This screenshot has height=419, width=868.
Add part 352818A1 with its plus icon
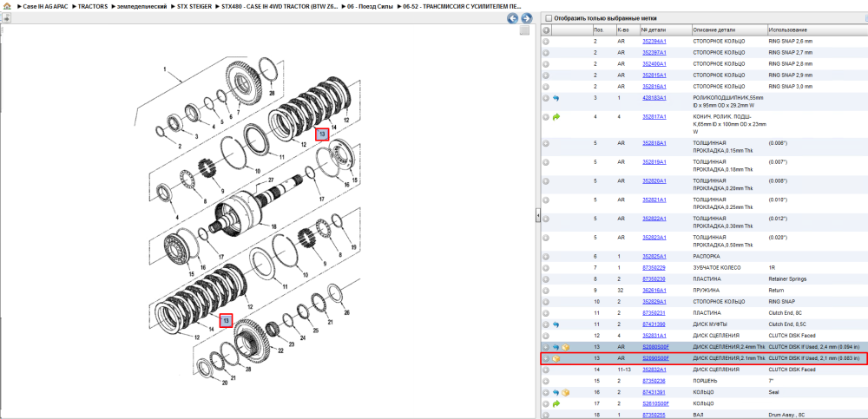click(546, 143)
